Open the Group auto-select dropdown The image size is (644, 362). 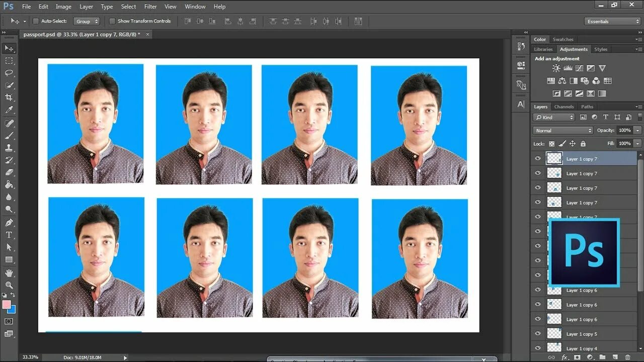click(x=87, y=21)
